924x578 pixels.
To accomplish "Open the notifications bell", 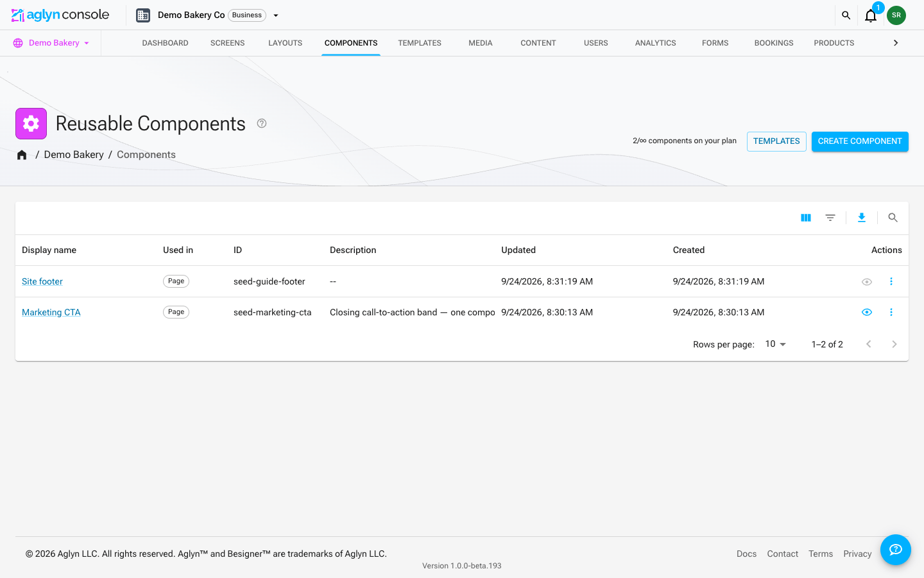I will [871, 15].
